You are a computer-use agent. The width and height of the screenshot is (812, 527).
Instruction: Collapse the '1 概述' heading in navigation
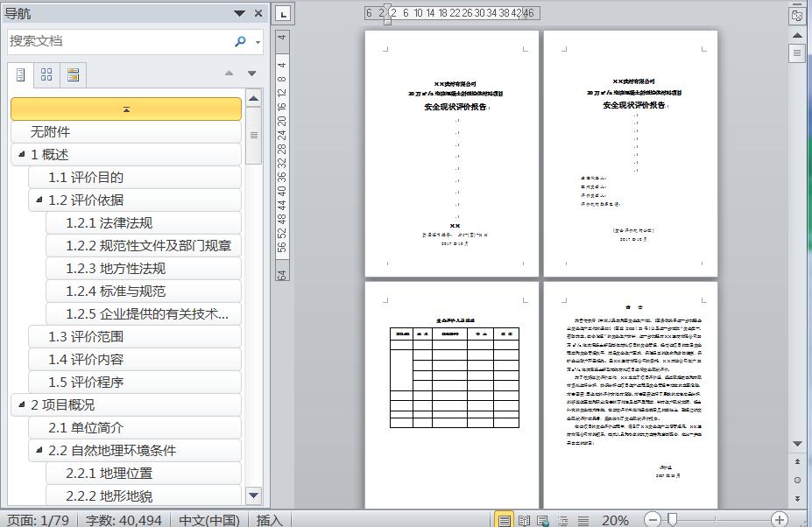click(x=20, y=155)
